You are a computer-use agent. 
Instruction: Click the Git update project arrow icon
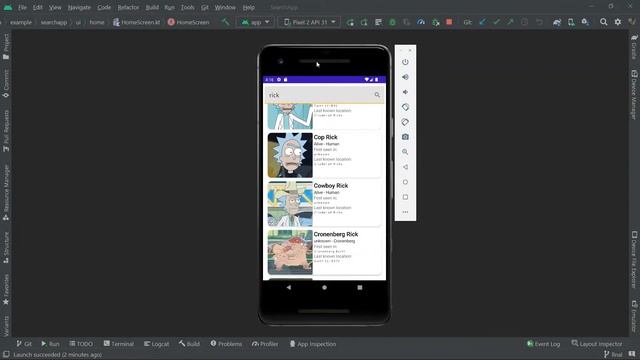click(x=482, y=22)
